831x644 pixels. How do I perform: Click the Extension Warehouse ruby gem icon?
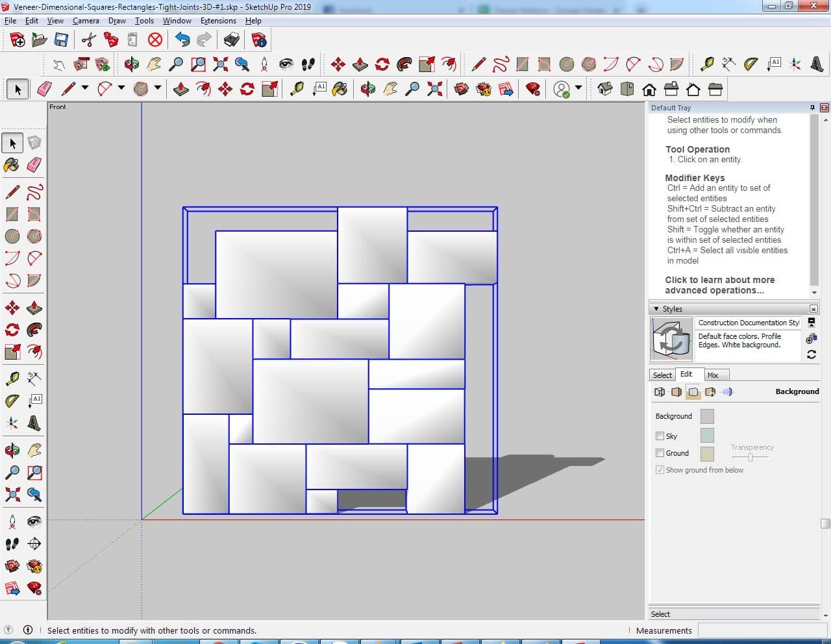click(533, 89)
